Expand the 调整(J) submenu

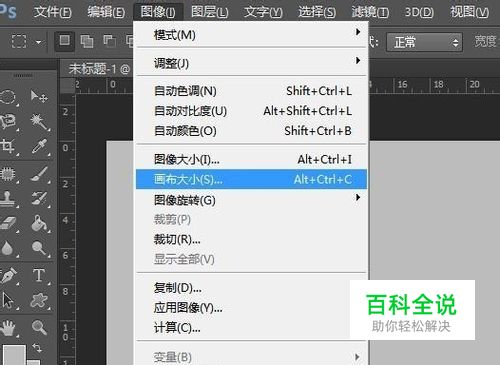251,63
